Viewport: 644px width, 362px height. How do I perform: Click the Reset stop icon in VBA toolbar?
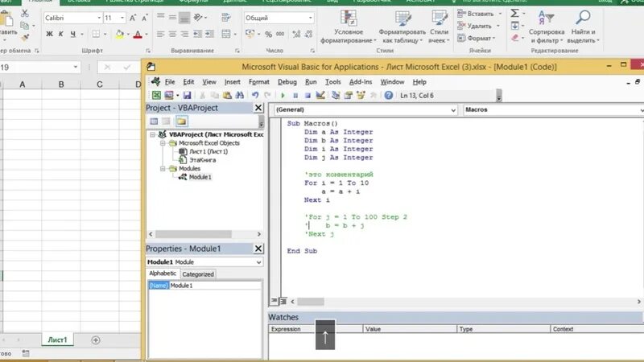(308, 95)
